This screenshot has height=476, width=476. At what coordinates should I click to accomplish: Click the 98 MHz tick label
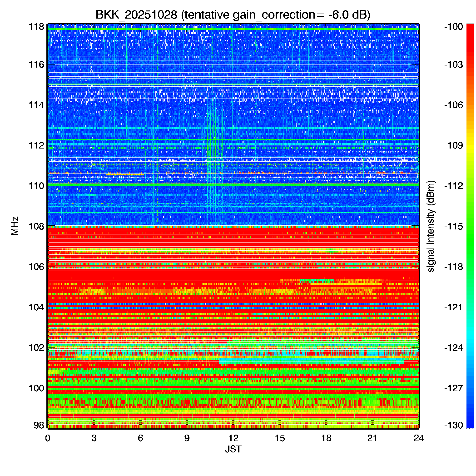(x=39, y=425)
